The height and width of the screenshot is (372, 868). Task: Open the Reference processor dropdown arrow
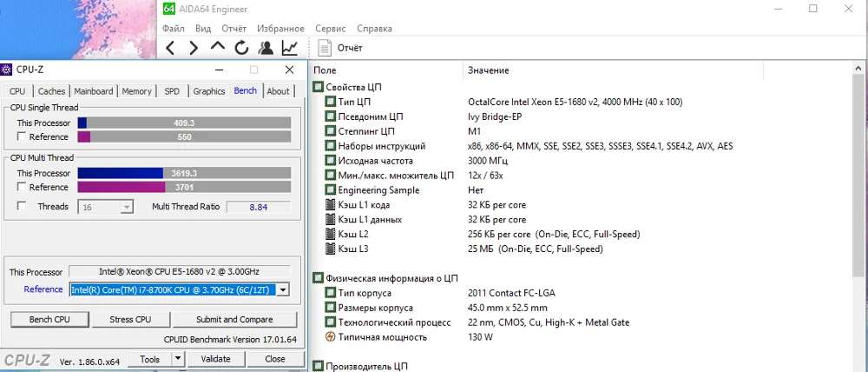point(282,289)
